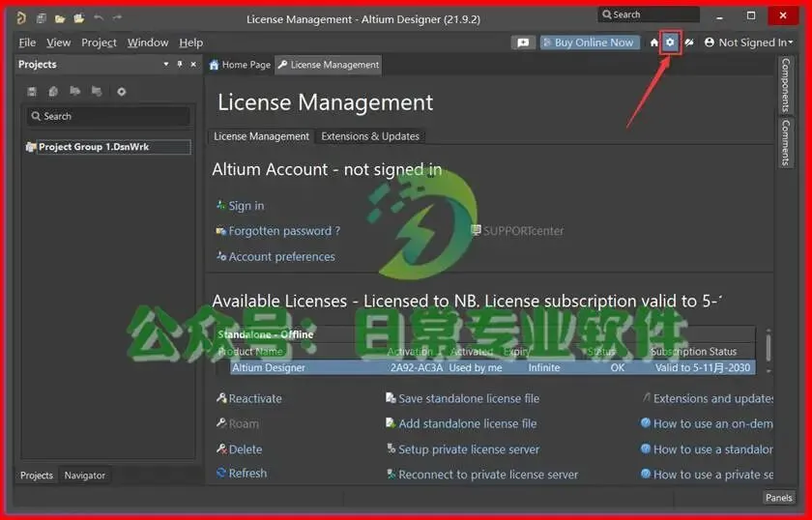Click the 2A92-AC3A activation code cell
The image size is (812, 520).
417,367
